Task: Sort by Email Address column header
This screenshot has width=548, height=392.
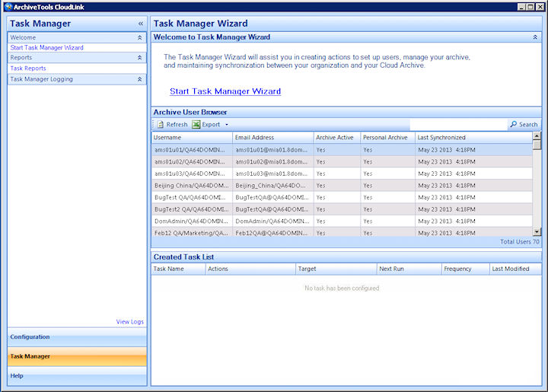Action: [273, 138]
